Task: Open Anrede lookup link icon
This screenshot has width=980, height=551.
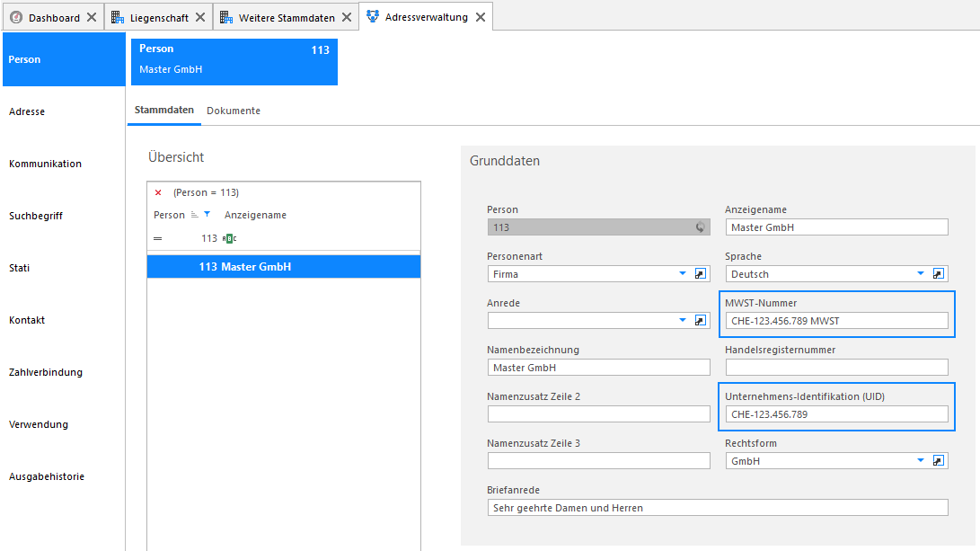Action: (701, 321)
